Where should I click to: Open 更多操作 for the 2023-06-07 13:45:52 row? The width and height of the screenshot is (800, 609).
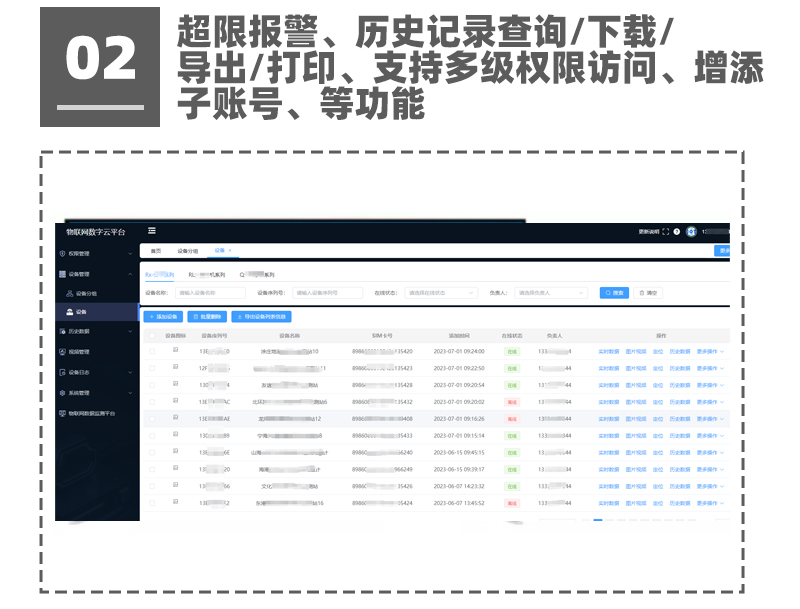click(x=710, y=503)
